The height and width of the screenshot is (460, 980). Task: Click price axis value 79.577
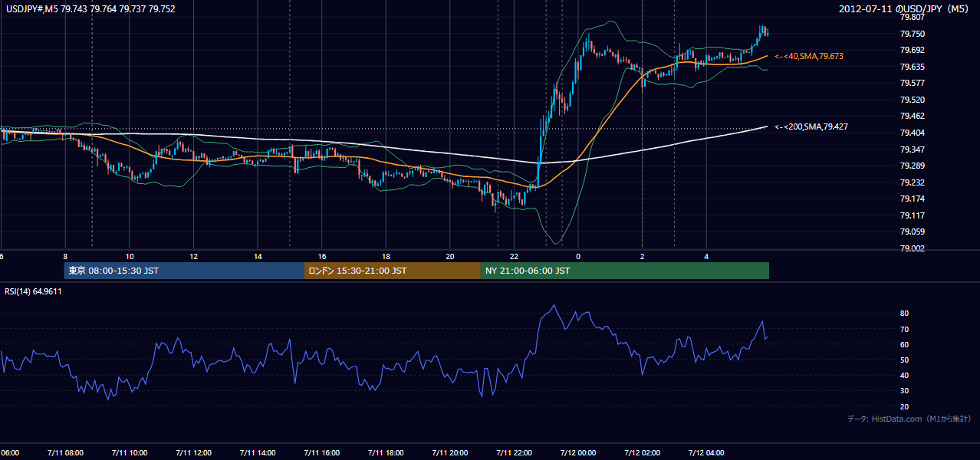coord(911,83)
